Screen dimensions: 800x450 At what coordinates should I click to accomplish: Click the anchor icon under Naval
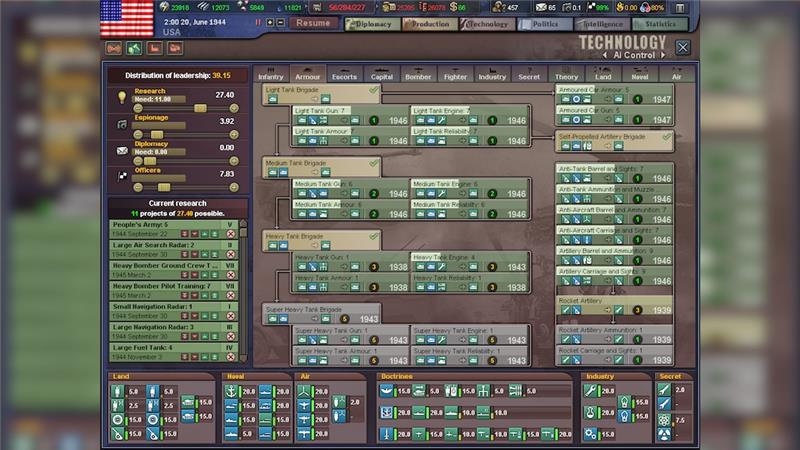pos(231,391)
